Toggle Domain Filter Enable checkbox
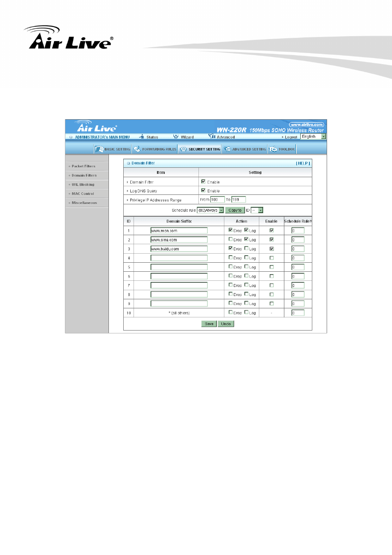Screen dimensions: 392x555 203,181
